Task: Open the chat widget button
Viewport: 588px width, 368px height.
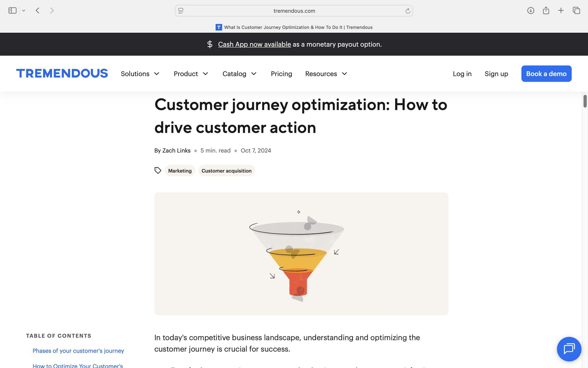Action: pyautogui.click(x=569, y=349)
